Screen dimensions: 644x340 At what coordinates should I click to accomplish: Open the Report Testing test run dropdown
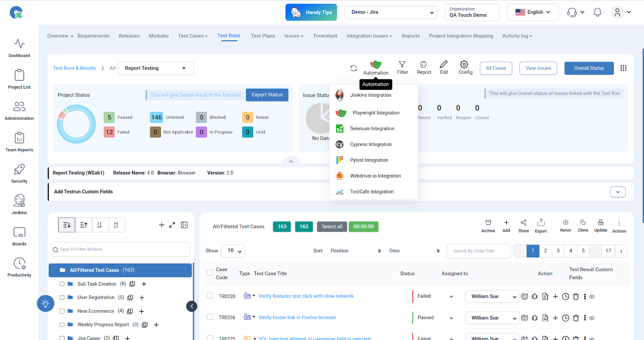[x=156, y=68]
